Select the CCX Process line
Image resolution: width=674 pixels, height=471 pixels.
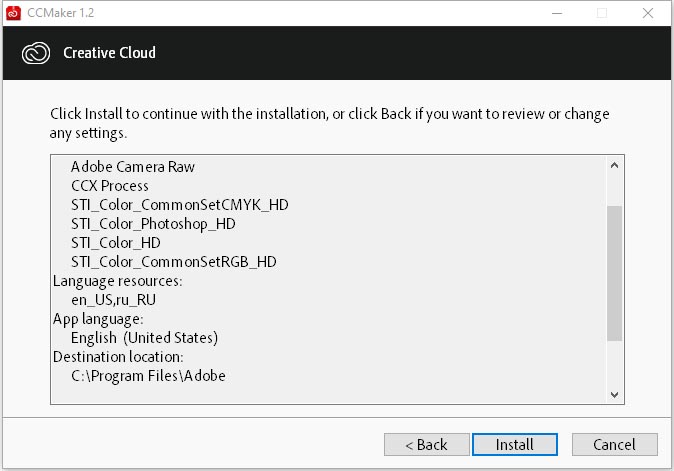pyautogui.click(x=110, y=186)
